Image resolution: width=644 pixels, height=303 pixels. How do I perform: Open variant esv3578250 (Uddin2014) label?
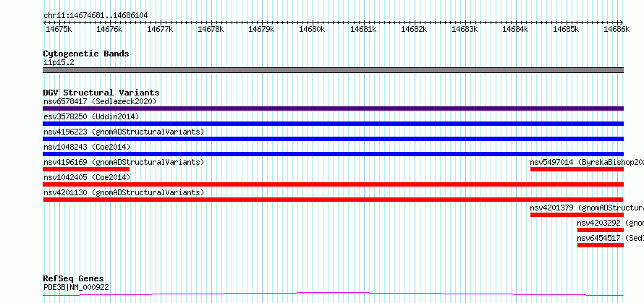coord(91,116)
